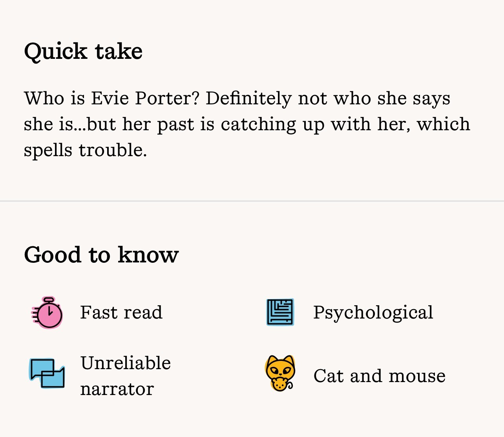Select the blue speech bubbles narrator icon
The height and width of the screenshot is (437, 504).
(x=47, y=373)
